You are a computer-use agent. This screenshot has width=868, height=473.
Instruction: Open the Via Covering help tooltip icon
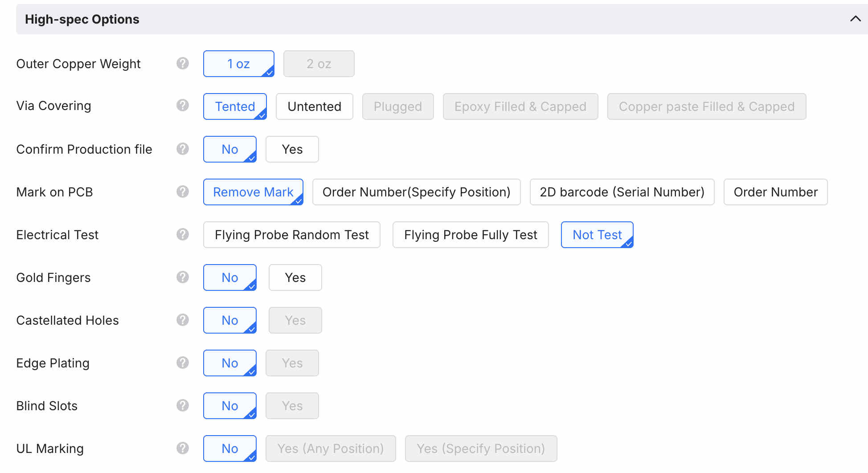183,106
